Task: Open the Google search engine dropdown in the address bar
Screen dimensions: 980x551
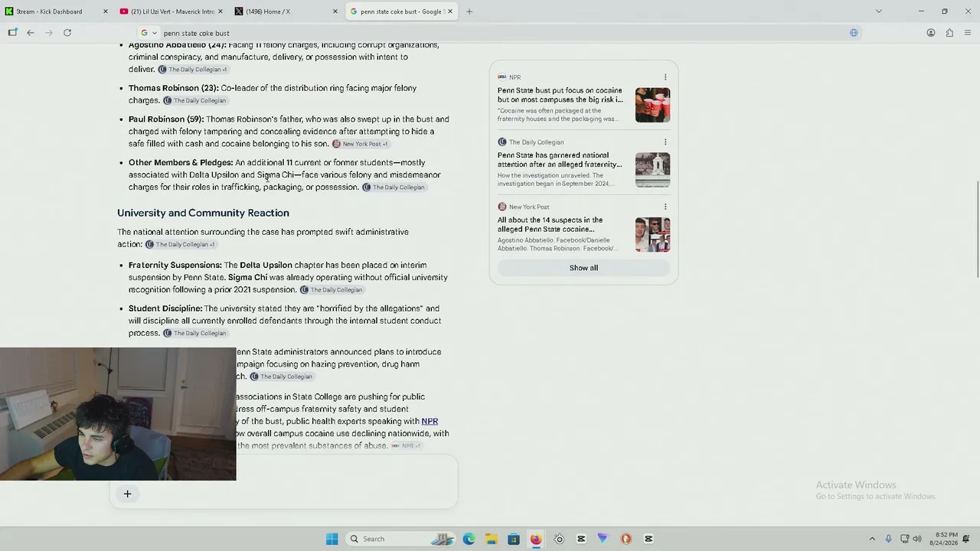Action: (149, 33)
